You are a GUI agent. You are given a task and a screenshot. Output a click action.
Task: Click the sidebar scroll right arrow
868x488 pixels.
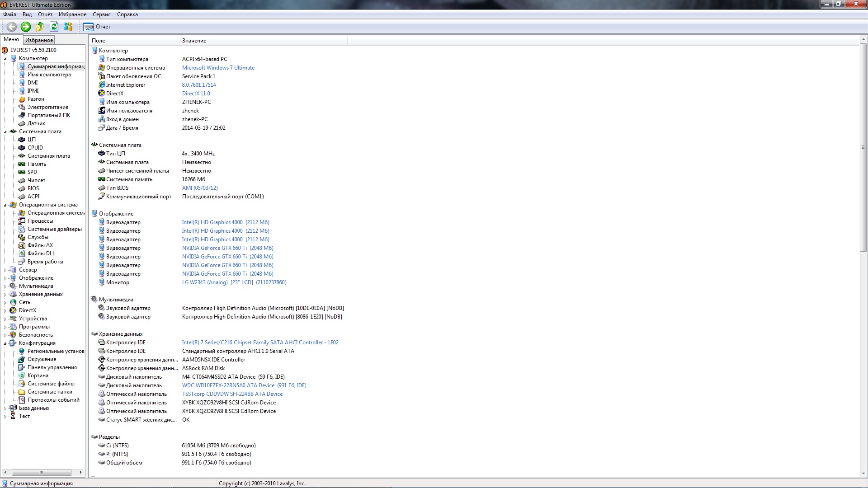[80, 472]
